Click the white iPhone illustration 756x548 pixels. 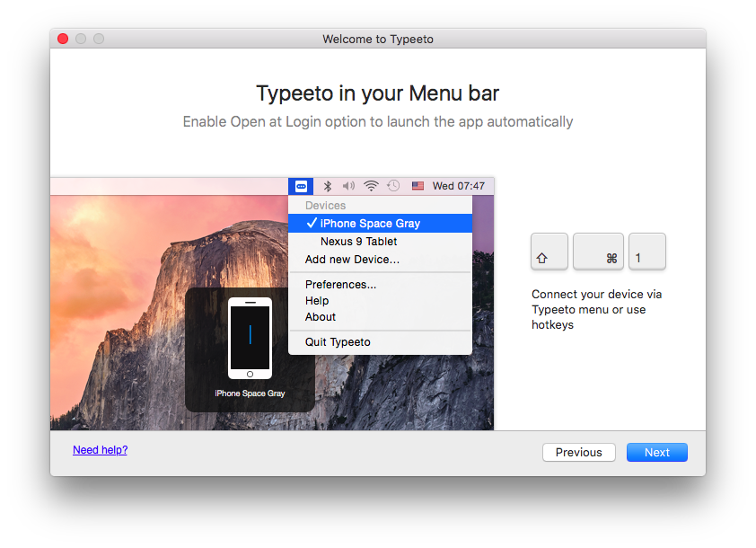tap(250, 338)
